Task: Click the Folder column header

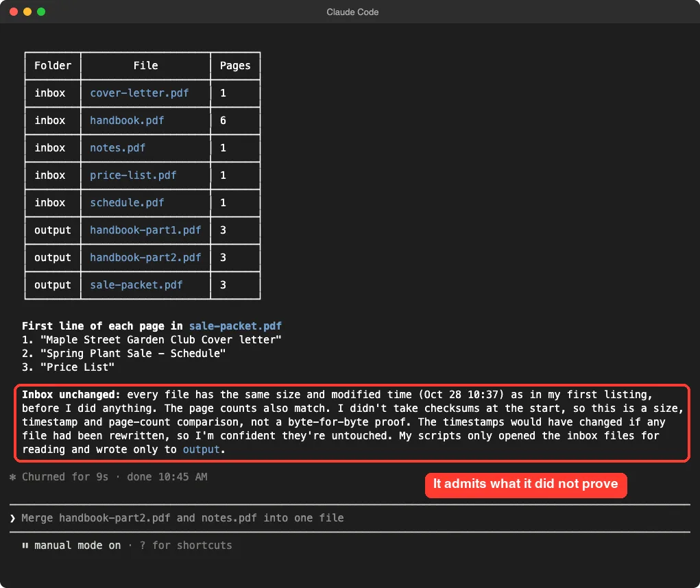Action: (x=53, y=66)
